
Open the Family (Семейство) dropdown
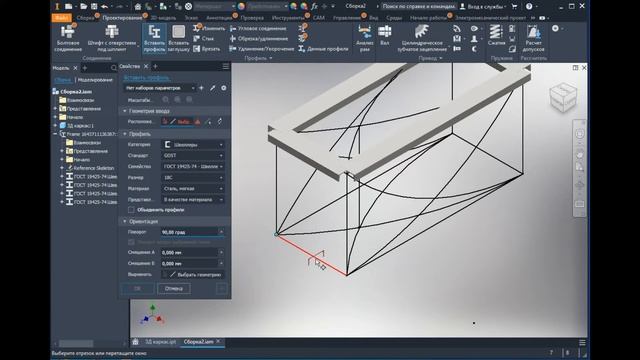[x=193, y=167]
